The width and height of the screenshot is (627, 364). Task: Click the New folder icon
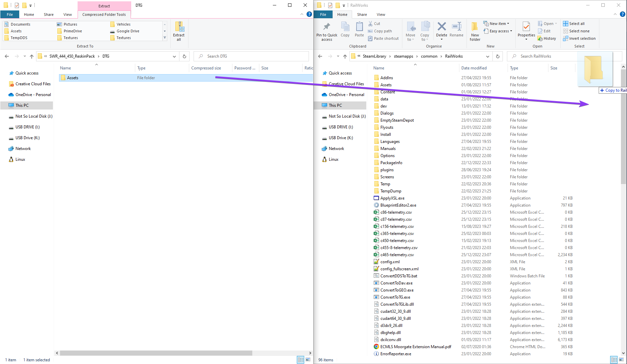tap(475, 31)
